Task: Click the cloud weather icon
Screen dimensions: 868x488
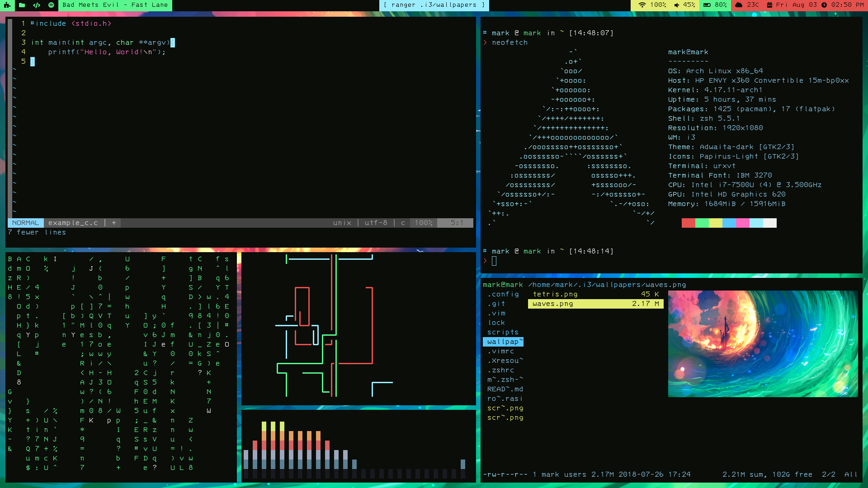Action: click(739, 5)
